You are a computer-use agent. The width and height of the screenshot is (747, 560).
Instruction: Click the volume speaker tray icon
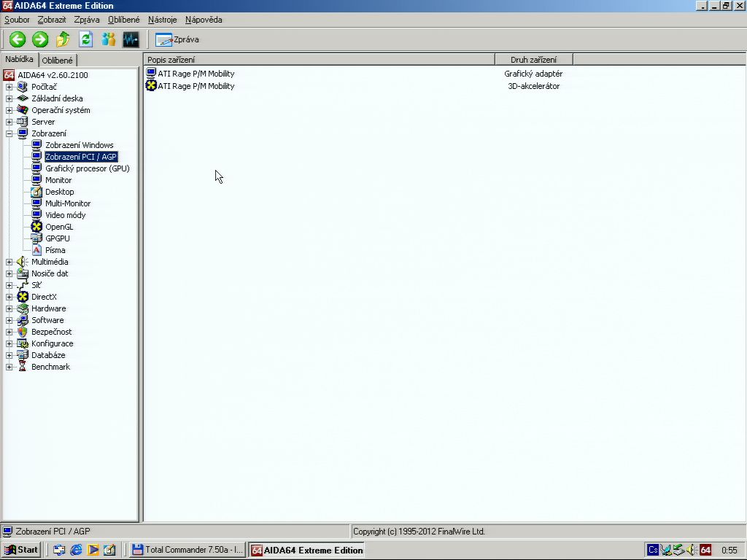(692, 550)
